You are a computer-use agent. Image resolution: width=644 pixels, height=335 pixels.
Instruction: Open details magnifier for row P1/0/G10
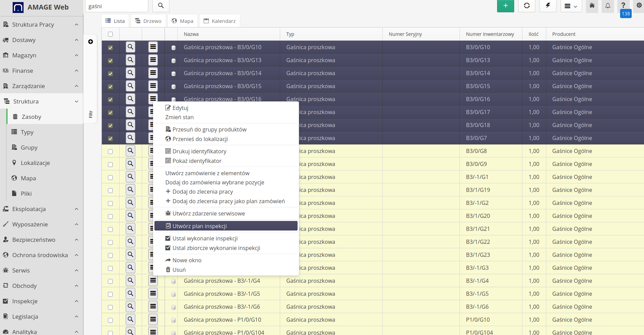click(131, 319)
